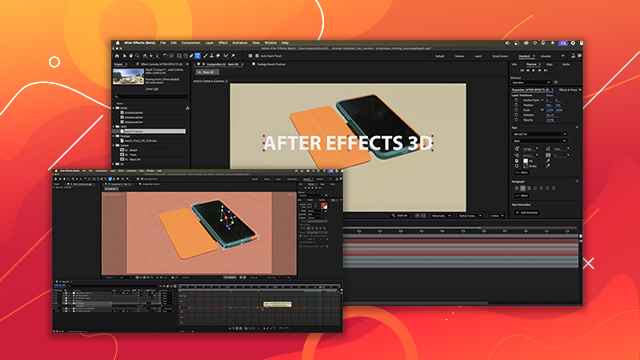
Task: Click Stroke color swatch in Text section
Action: click(525, 166)
